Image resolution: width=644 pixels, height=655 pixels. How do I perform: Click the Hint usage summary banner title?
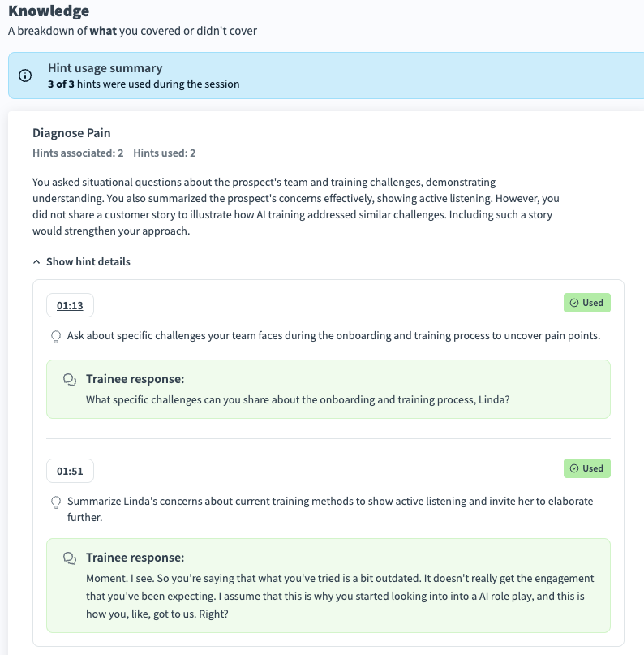tap(105, 68)
